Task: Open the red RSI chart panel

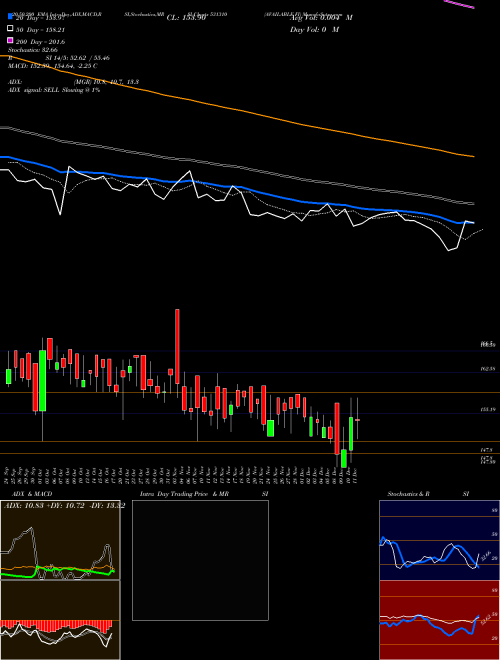Action: tap(439, 620)
